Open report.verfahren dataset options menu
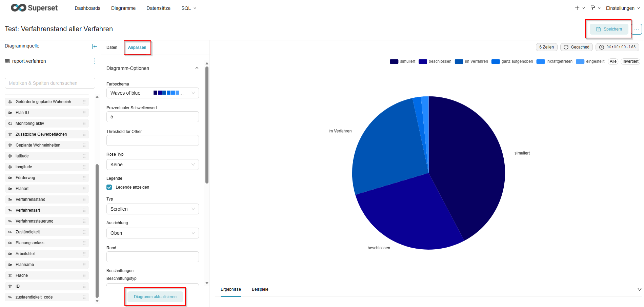 (95, 61)
